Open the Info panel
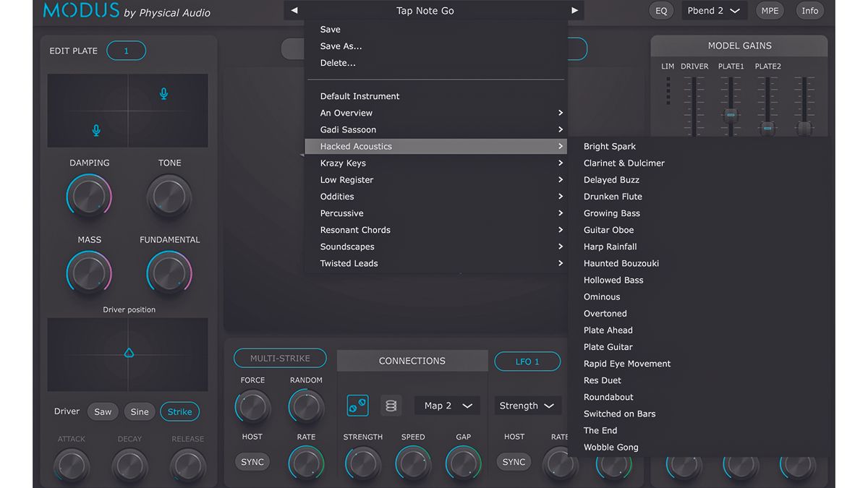Viewport: 868px width, 488px height. point(809,10)
